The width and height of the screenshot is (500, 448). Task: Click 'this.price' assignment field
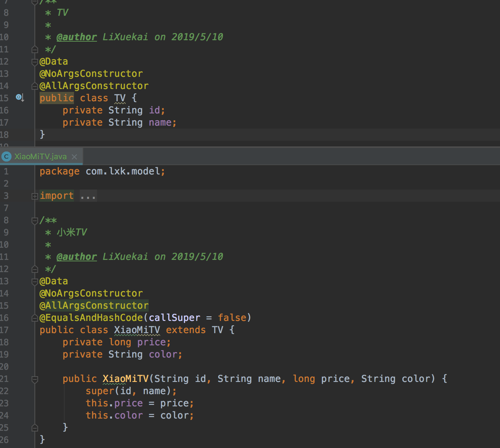click(114, 403)
